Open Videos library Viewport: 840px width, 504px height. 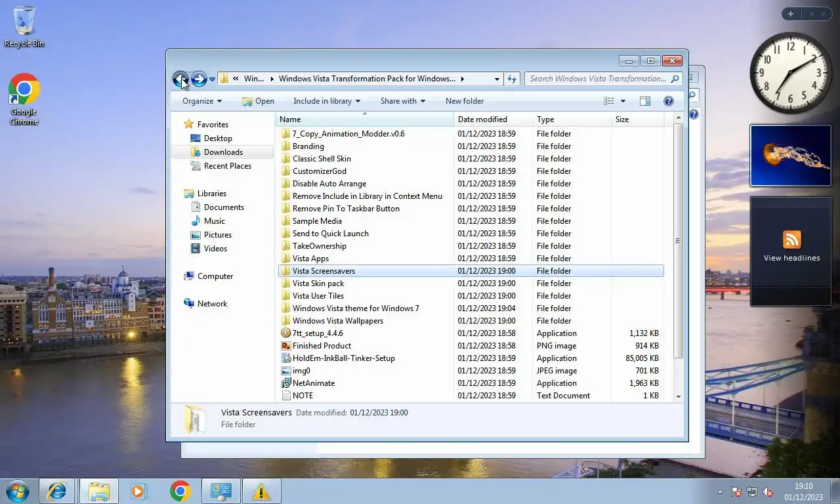click(209, 249)
